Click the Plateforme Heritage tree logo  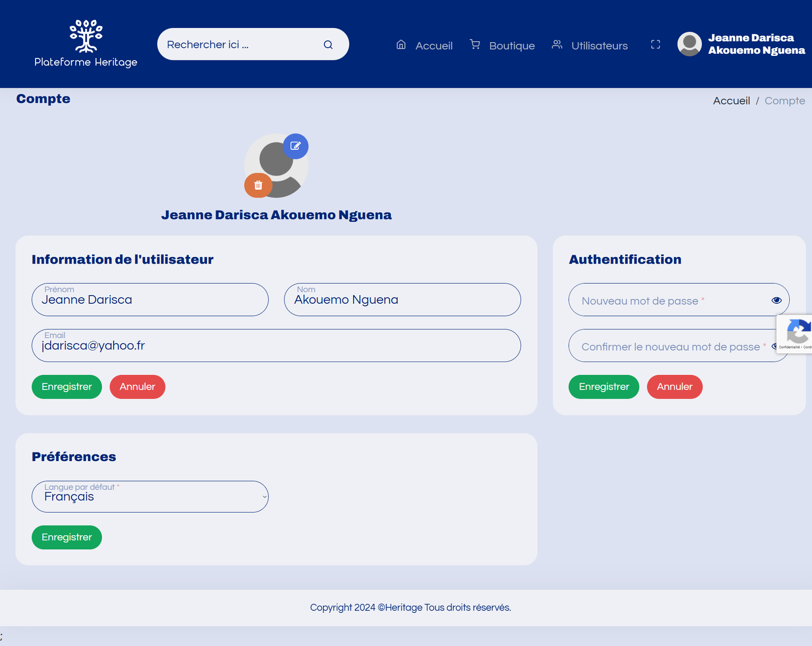86,36
